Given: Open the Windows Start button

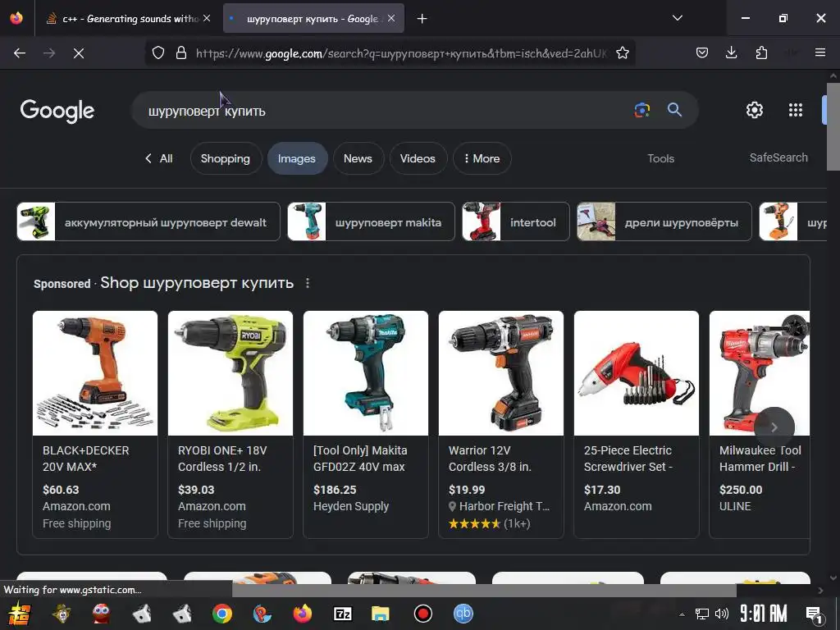Looking at the screenshot, I should click(x=19, y=614).
